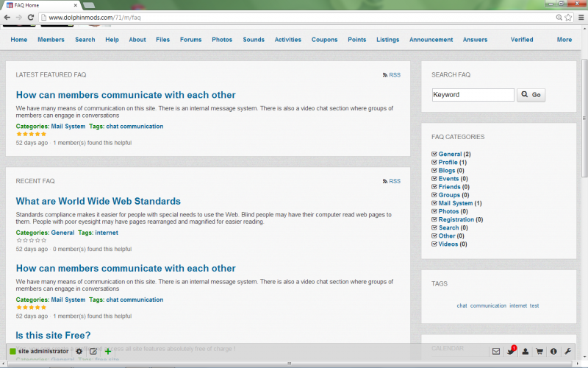
Task: Click the zoom magnifier icon in the address bar
Action: [x=559, y=17]
